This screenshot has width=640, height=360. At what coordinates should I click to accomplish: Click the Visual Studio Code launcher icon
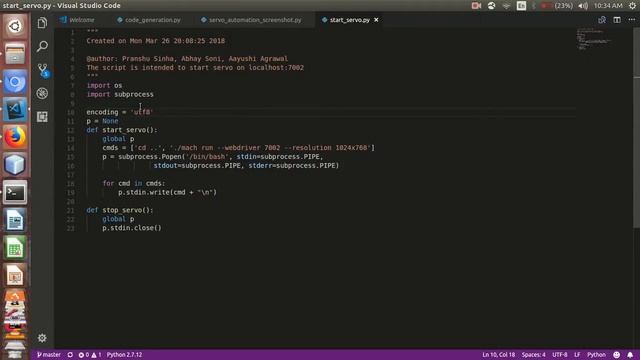pos(15,109)
